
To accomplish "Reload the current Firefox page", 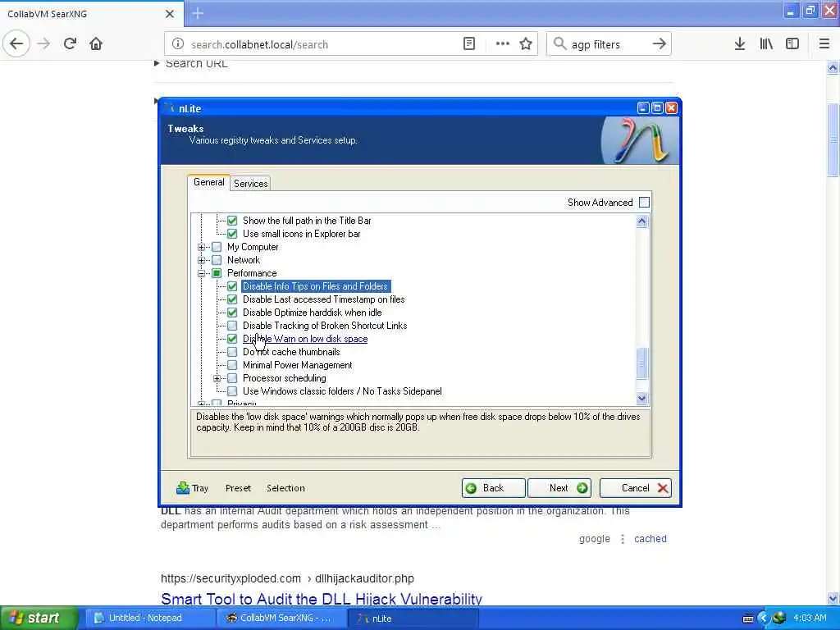I will 70,44.
